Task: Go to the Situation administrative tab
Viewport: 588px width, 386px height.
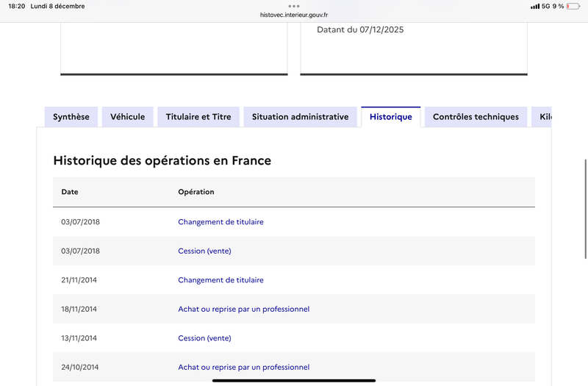Action: (x=300, y=117)
